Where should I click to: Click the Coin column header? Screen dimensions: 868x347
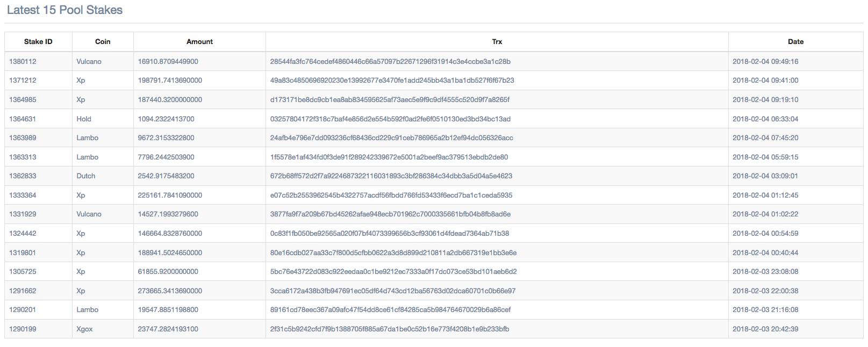click(103, 42)
